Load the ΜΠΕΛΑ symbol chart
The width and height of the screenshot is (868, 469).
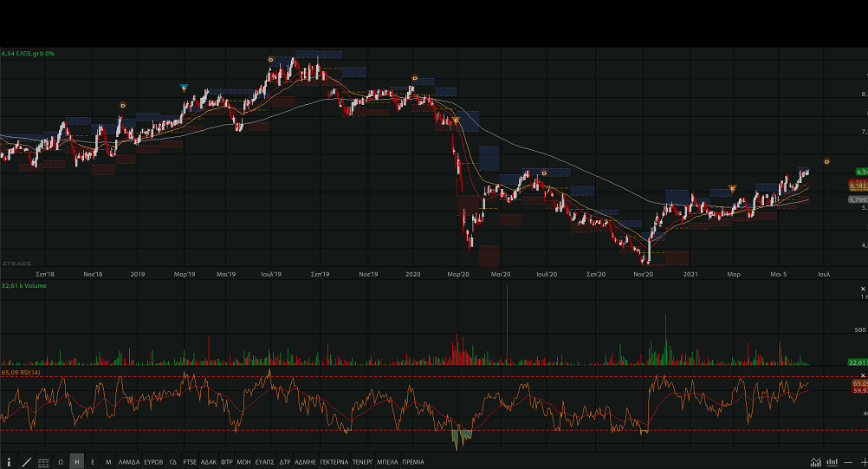[x=387, y=462]
